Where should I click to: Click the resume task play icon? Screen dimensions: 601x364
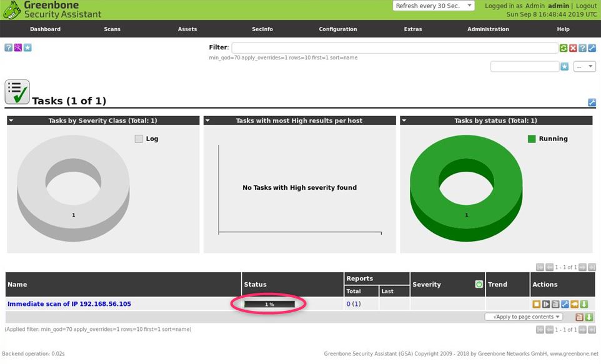[546, 304]
